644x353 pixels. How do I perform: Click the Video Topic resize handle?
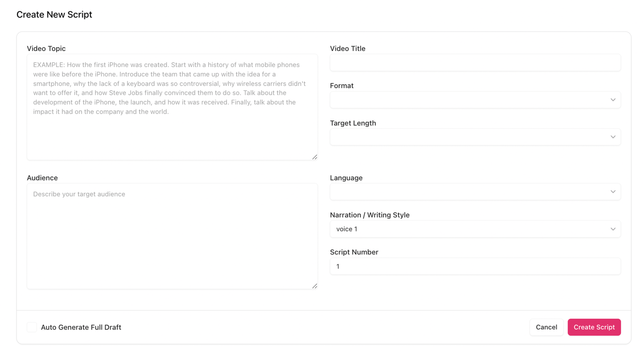(x=314, y=157)
